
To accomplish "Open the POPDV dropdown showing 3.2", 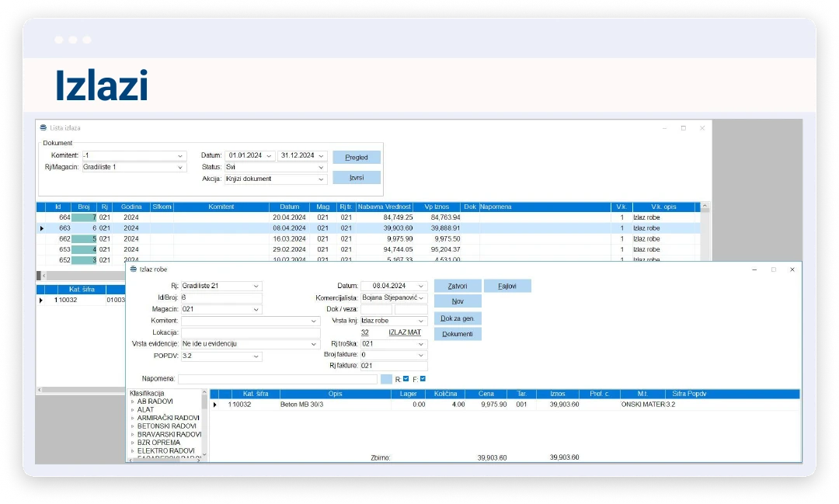I will click(x=257, y=356).
